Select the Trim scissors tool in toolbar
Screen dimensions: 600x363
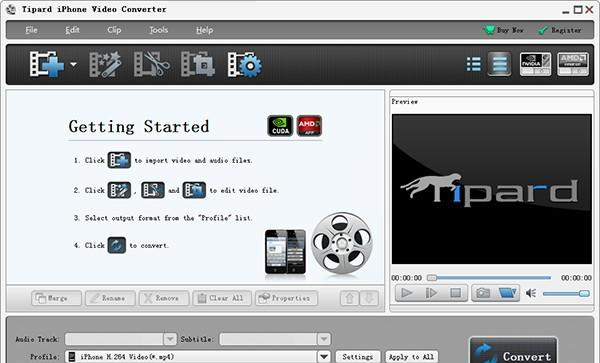pyautogui.click(x=152, y=64)
